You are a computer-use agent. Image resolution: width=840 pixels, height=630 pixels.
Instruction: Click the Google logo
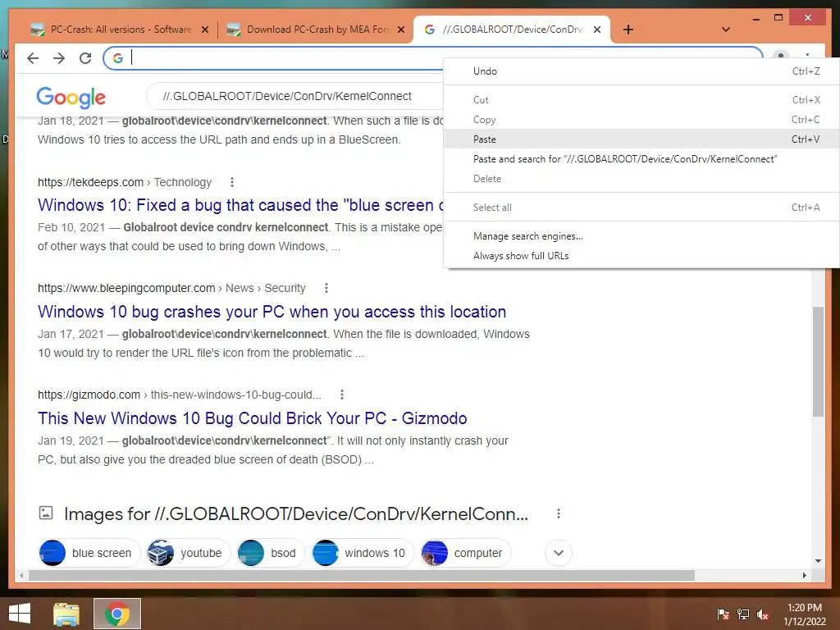pyautogui.click(x=71, y=98)
